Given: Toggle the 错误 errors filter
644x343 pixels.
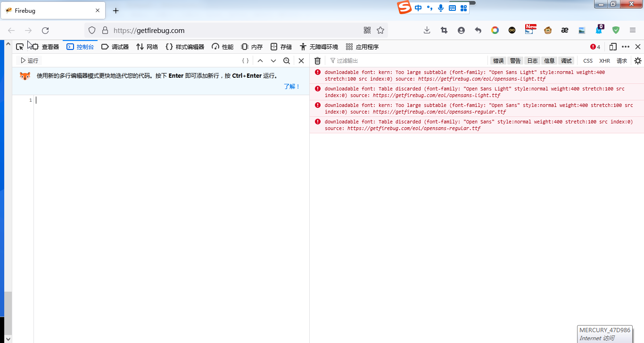Looking at the screenshot, I should click(498, 61).
